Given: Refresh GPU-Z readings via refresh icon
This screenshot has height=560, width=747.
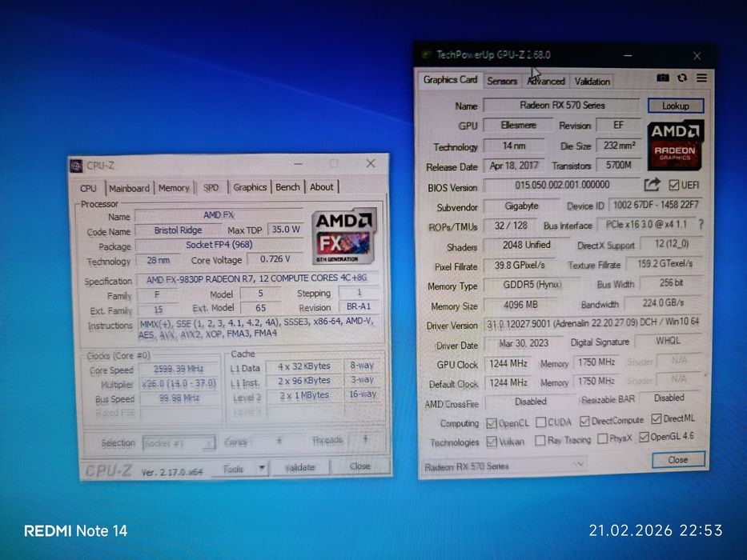Looking at the screenshot, I should pos(682,78).
